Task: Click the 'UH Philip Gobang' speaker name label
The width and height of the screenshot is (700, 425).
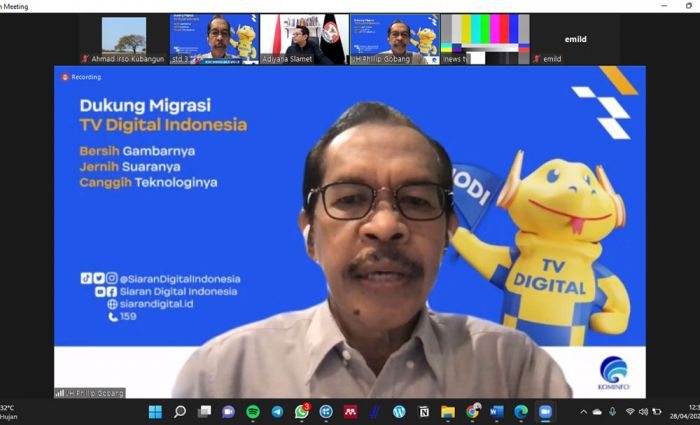Action: pyautogui.click(x=95, y=393)
